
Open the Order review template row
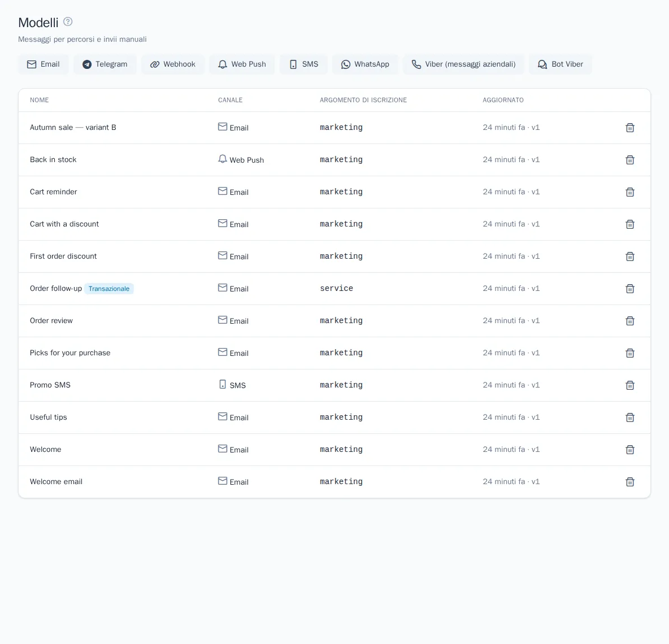click(x=334, y=321)
